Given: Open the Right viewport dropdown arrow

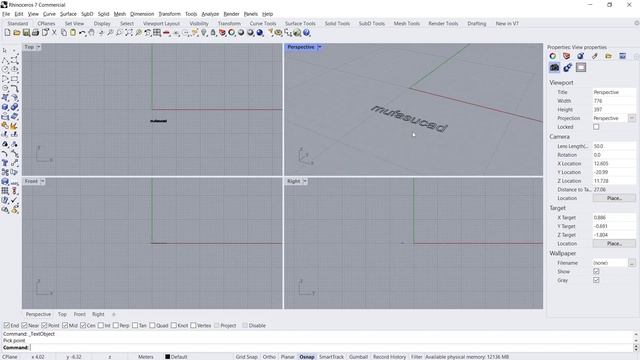Looking at the screenshot, I should coord(304,181).
